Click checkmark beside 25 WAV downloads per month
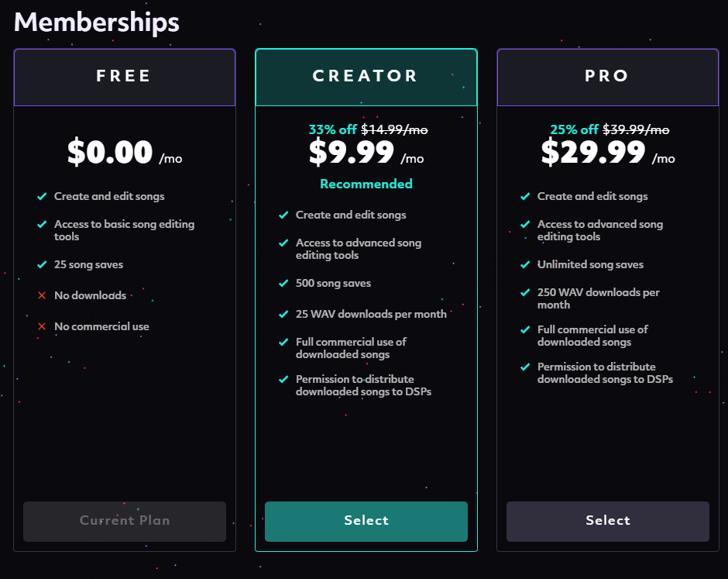 (x=283, y=314)
